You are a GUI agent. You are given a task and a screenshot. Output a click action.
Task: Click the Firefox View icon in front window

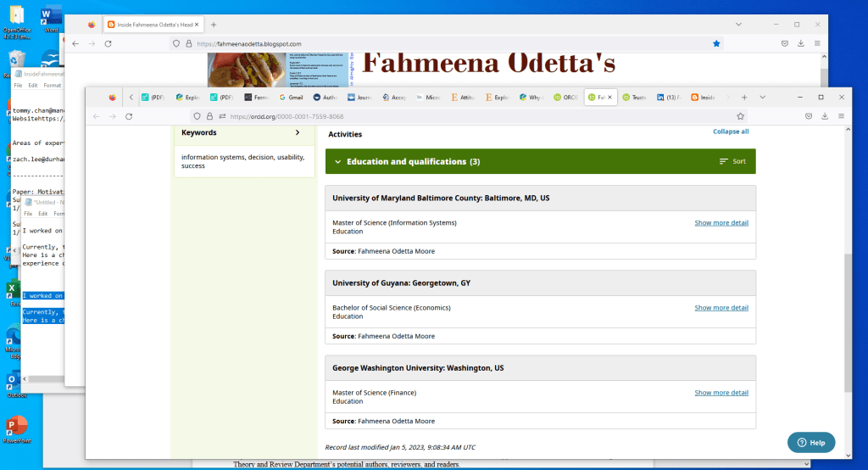[x=113, y=98]
